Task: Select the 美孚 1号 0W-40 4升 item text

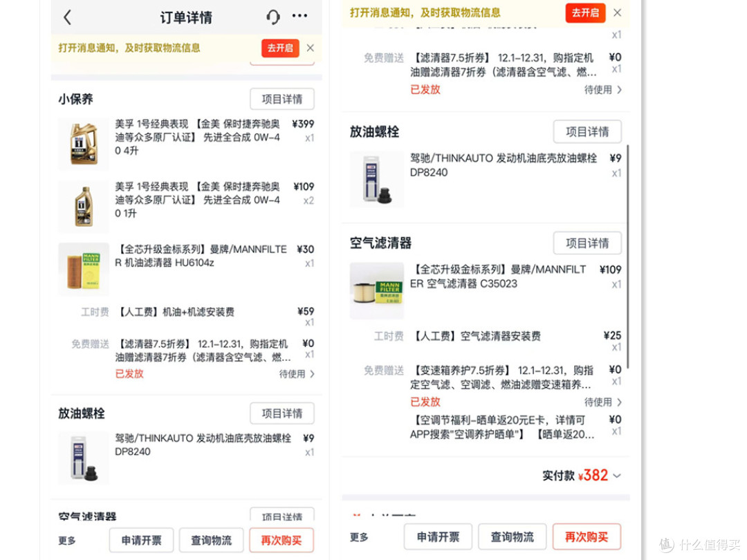Action: pos(197,138)
